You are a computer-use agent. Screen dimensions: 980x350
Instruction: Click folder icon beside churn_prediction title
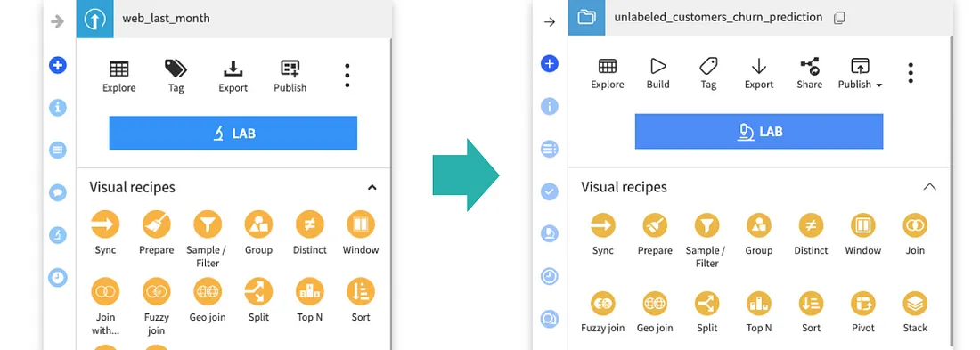click(x=586, y=18)
